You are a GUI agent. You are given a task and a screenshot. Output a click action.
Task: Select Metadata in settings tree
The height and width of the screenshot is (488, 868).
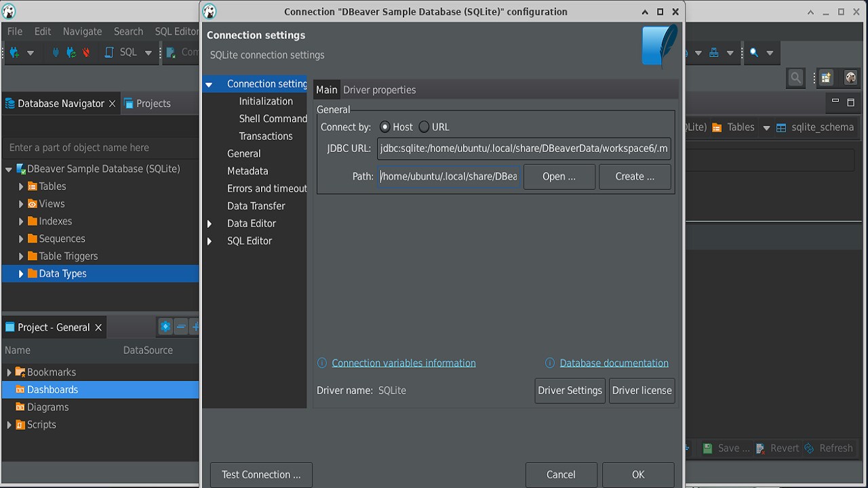tap(248, 171)
